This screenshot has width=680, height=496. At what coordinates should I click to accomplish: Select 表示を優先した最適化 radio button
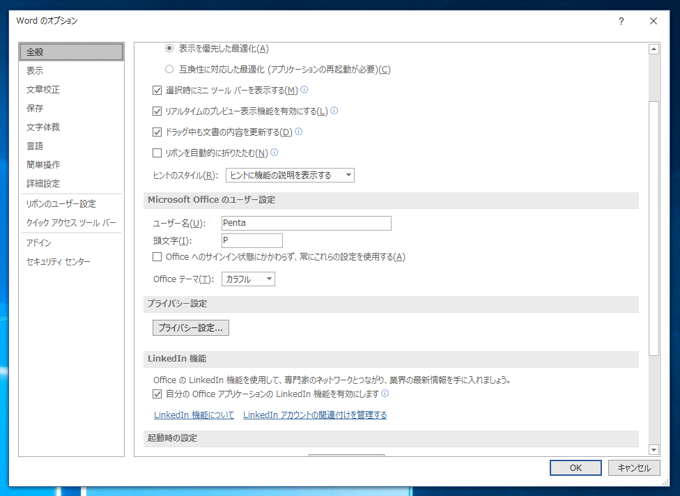[x=170, y=48]
